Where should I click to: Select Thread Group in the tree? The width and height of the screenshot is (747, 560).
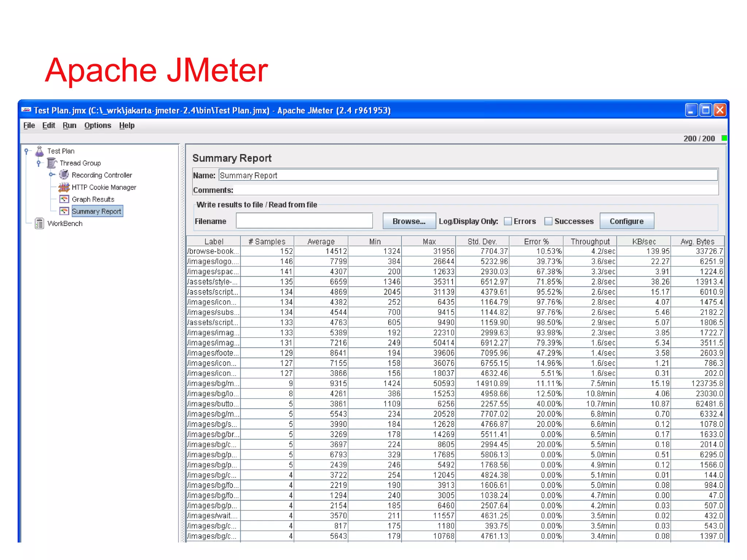[80, 163]
